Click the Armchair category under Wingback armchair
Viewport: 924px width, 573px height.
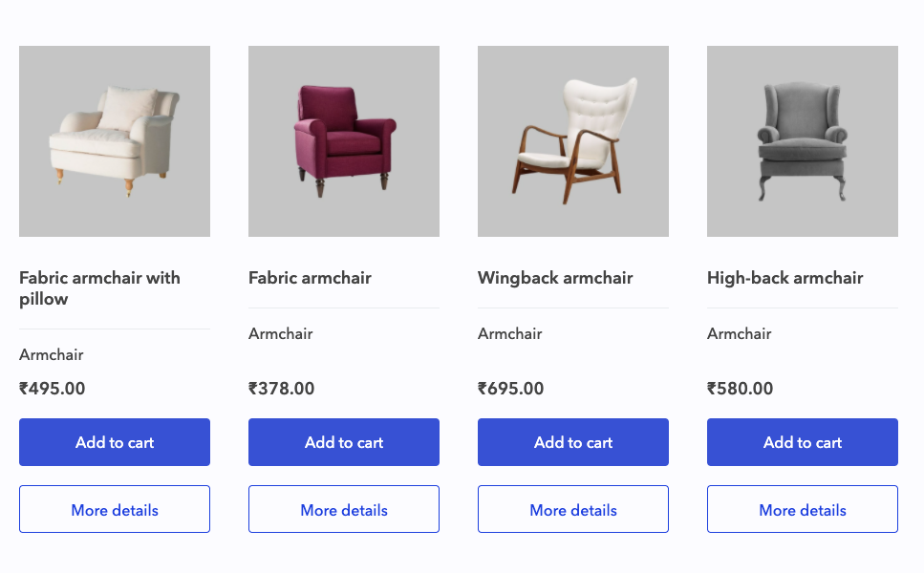[510, 333]
